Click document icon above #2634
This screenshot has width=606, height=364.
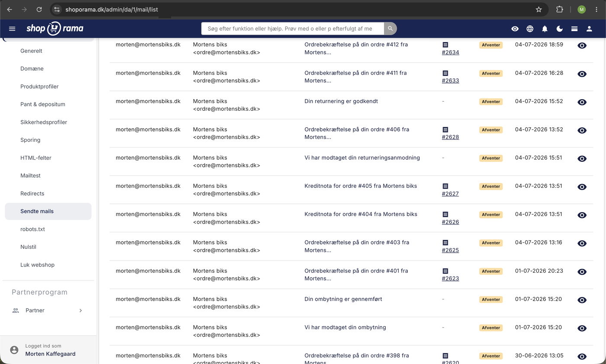[x=445, y=45]
